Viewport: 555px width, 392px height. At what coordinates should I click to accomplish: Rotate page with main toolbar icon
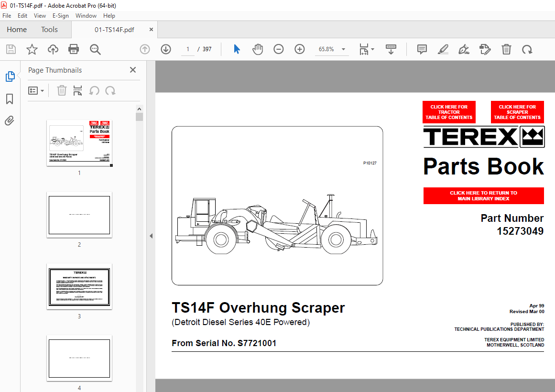527,49
